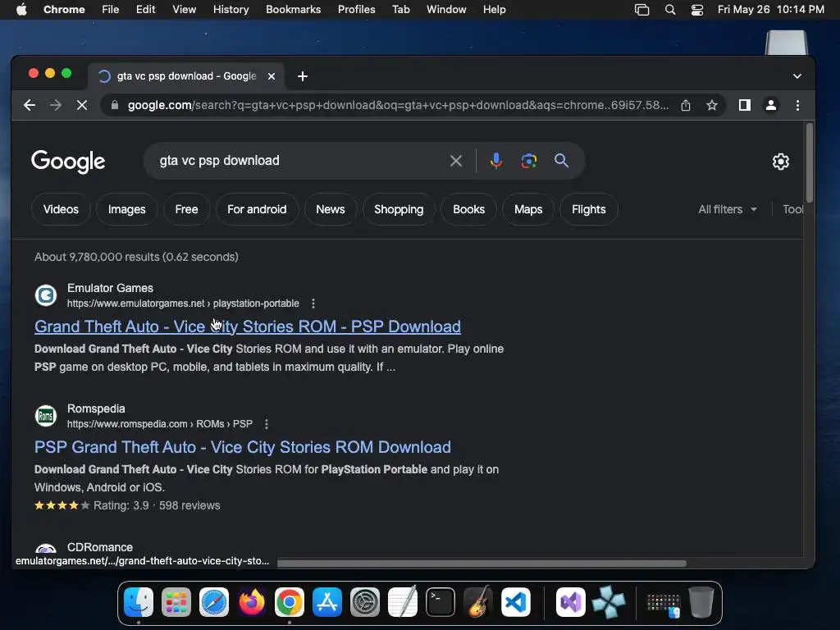
Task: Open PSP Grand Theft Auto ROM Download link
Action: pyautogui.click(x=243, y=447)
